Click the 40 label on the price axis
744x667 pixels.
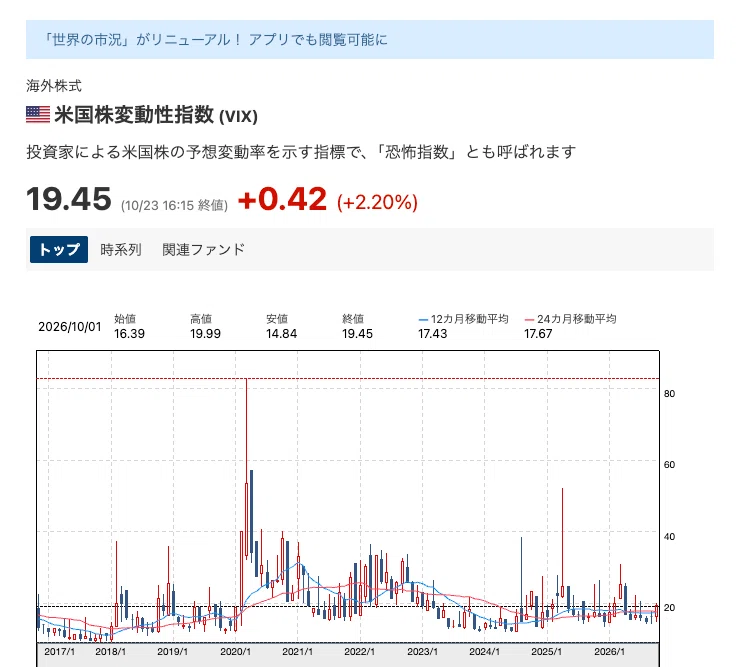[x=669, y=537]
